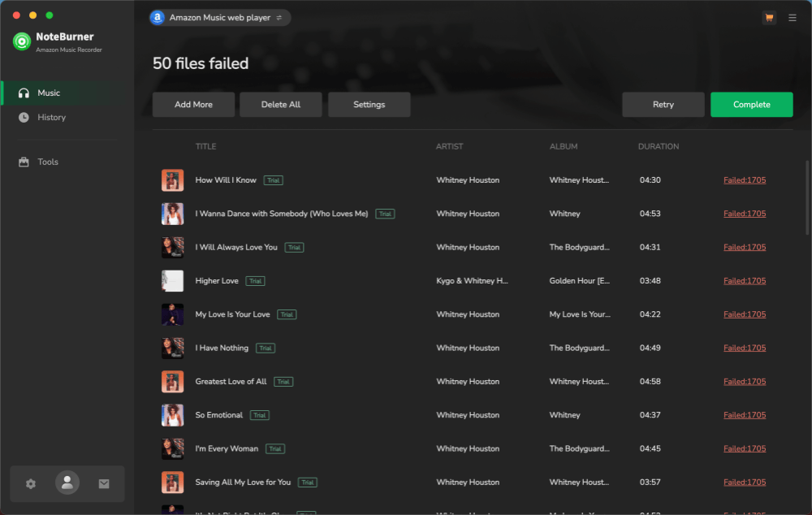Click I Wanna Dance with Somebody thumbnail
Viewport: 812px width, 515px height.
click(172, 214)
